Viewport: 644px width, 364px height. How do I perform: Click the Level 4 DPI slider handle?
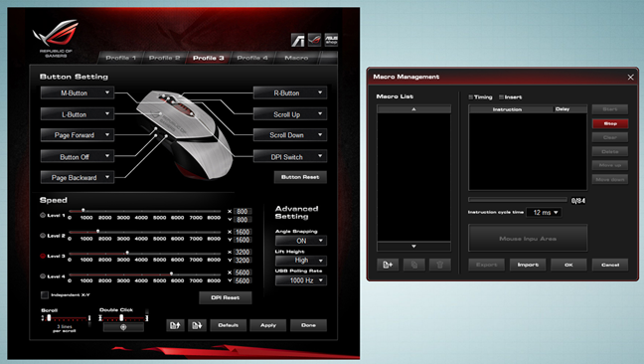[171, 273]
